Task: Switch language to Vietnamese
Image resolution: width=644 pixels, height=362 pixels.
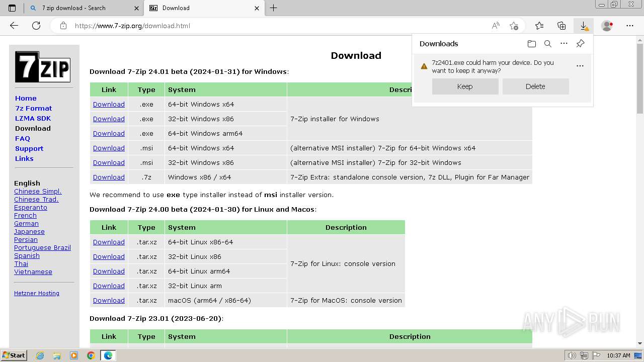Action: tap(33, 271)
